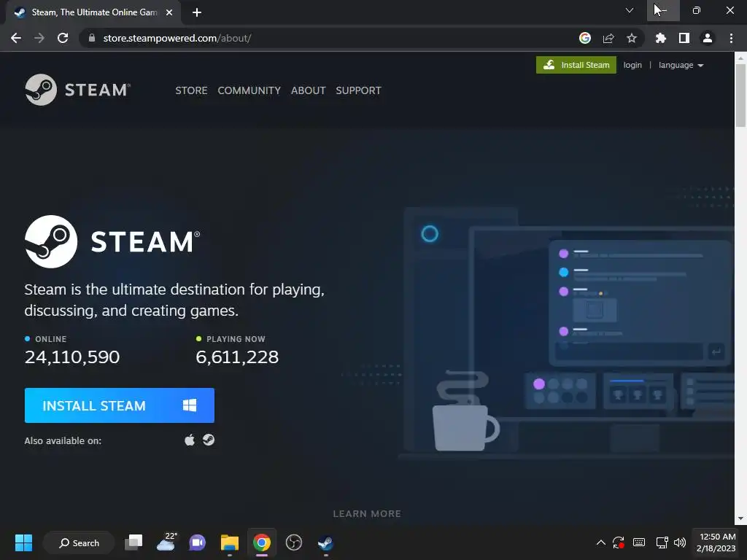Open the Steam app on the taskbar
Screen dimensions: 747x560
[x=326, y=542]
